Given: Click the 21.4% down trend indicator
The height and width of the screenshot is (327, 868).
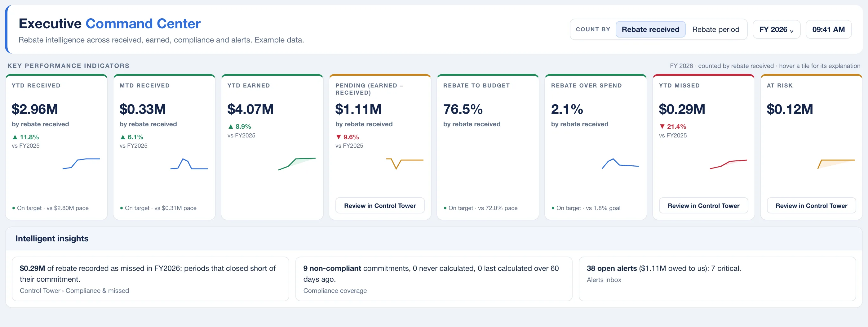Looking at the screenshot, I should pos(673,126).
